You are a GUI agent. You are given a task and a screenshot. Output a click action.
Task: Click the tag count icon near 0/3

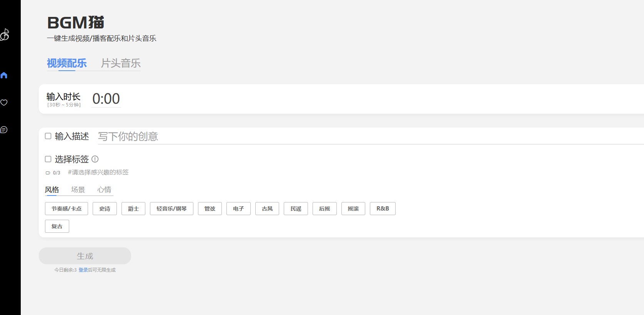(48, 173)
